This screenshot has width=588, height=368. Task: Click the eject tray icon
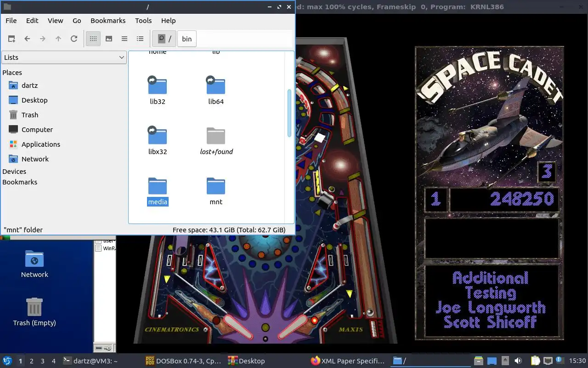(x=505, y=361)
